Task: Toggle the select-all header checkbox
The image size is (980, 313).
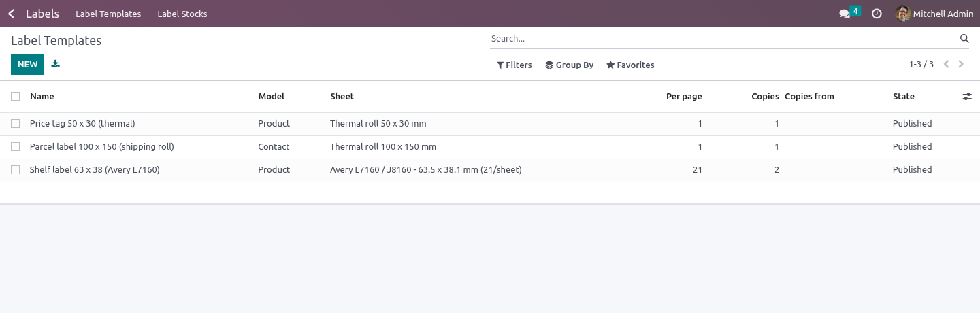Action: click(x=15, y=97)
